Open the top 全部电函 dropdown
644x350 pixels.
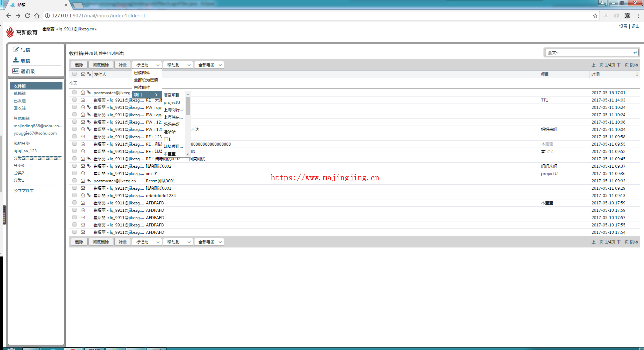[x=209, y=65]
